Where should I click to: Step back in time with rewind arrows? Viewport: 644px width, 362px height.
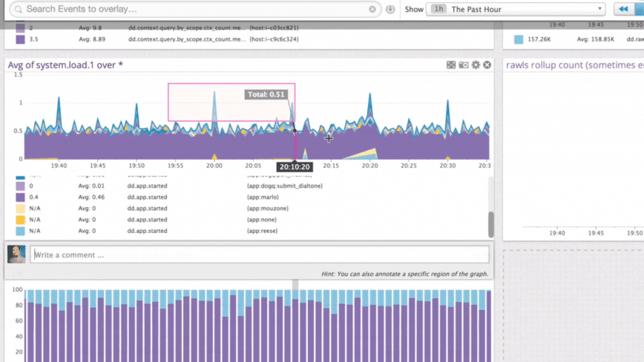(623, 9)
